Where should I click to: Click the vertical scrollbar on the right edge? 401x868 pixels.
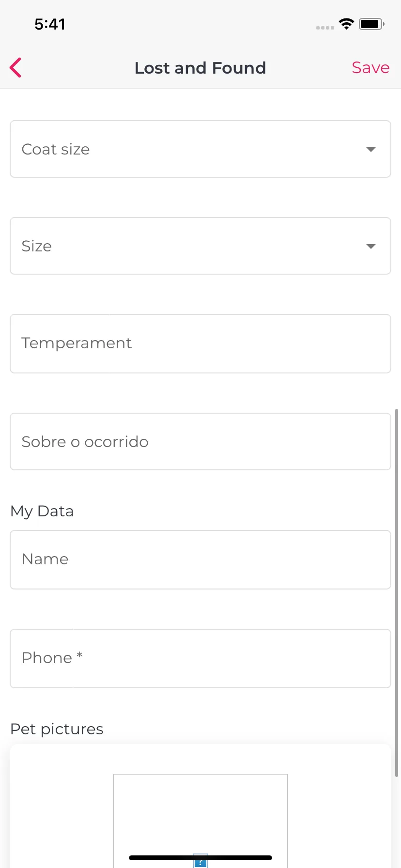tap(397, 592)
